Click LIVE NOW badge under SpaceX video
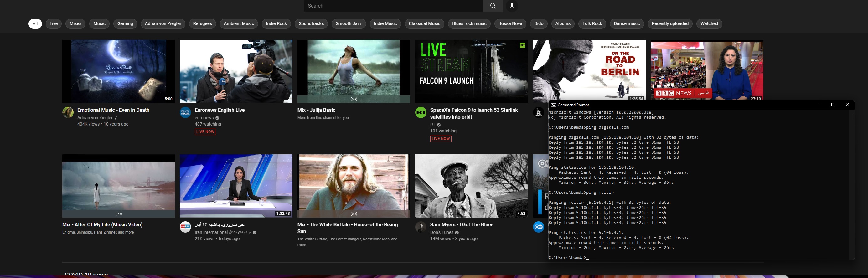 pyautogui.click(x=441, y=138)
